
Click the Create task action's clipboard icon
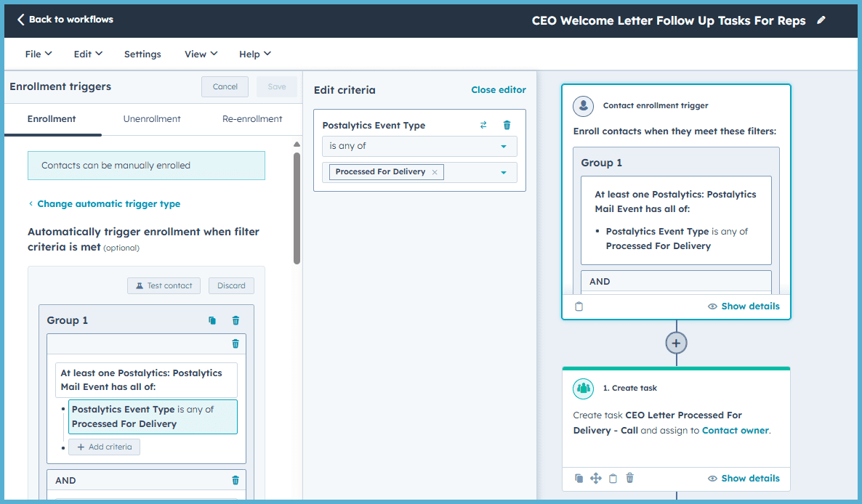pos(613,478)
